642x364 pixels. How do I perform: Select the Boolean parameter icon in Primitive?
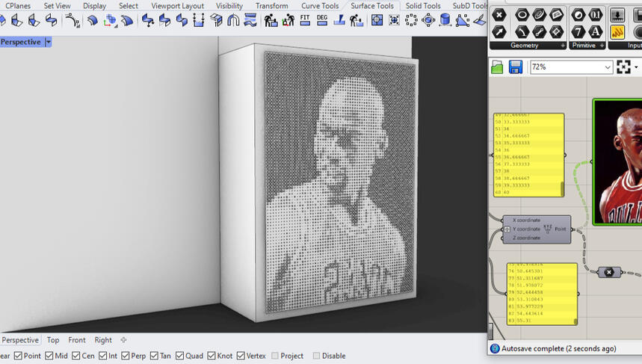point(578,16)
